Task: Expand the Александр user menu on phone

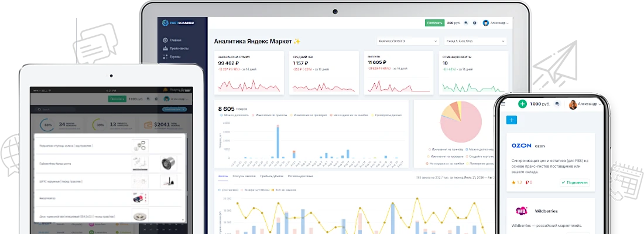Action: 590,104
